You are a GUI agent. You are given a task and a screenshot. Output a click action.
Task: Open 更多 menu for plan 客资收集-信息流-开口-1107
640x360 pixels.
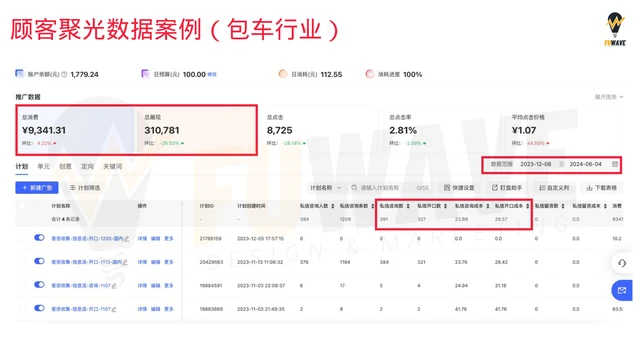(x=169, y=309)
